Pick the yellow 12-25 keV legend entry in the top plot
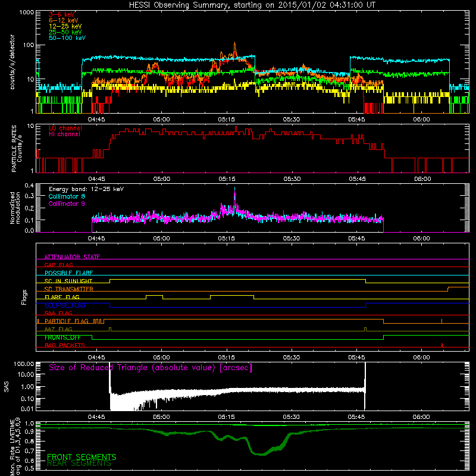 65,26
